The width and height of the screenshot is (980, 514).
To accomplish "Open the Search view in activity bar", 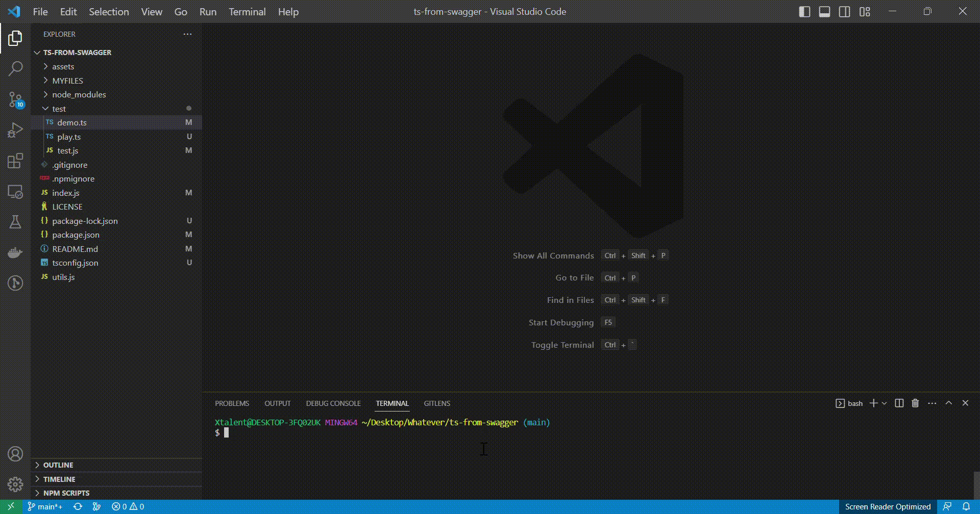I will [x=15, y=68].
